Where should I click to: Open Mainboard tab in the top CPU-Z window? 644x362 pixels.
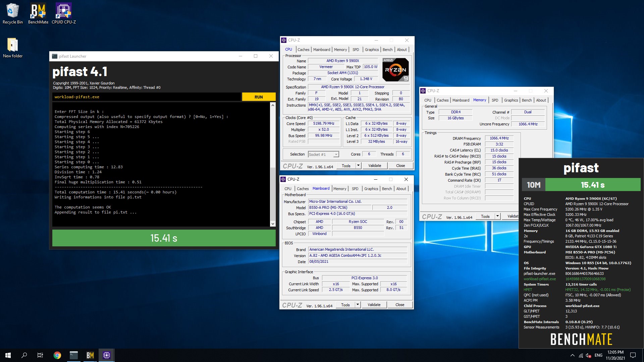tap(322, 50)
